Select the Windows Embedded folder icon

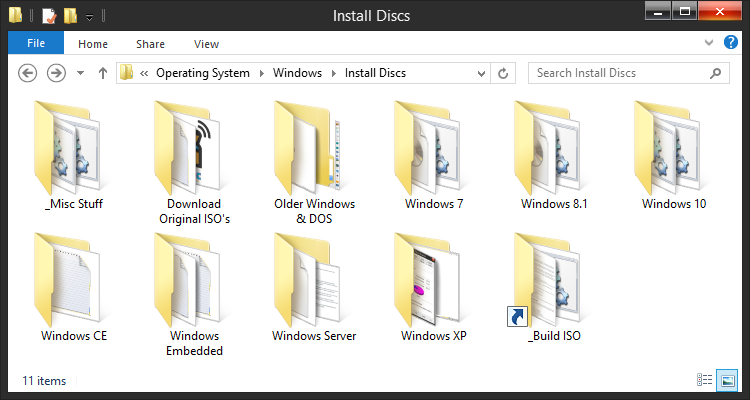(x=187, y=279)
